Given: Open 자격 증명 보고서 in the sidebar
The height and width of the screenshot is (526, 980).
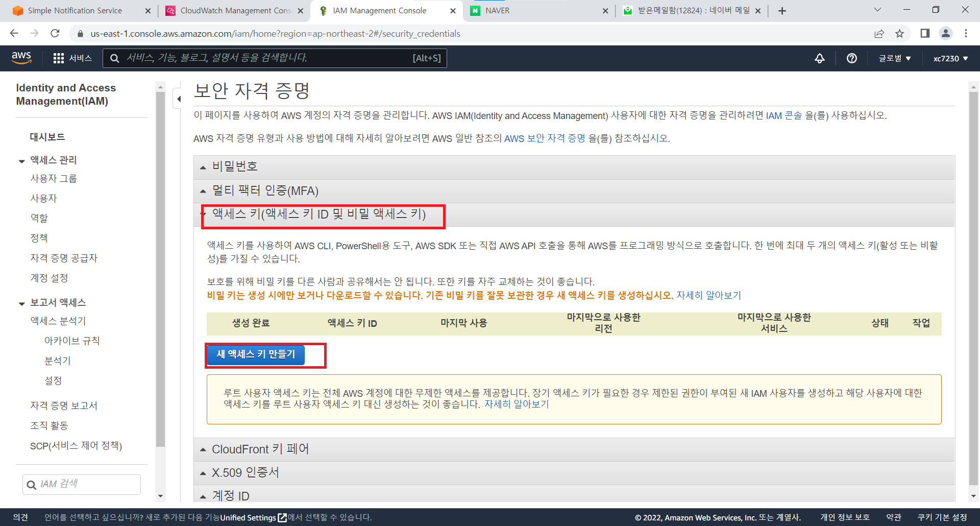Looking at the screenshot, I should (64, 405).
